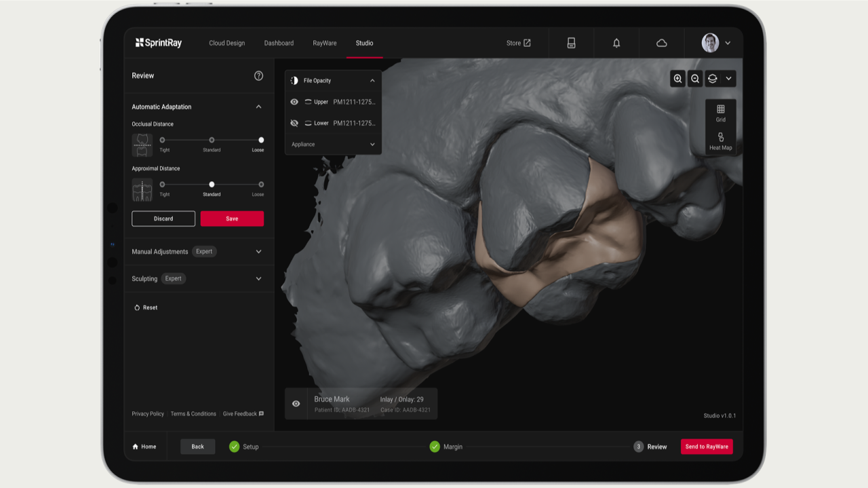Click the Upper PM1211-1275 file name
Viewport: 868px width, 488px height.
tap(354, 102)
